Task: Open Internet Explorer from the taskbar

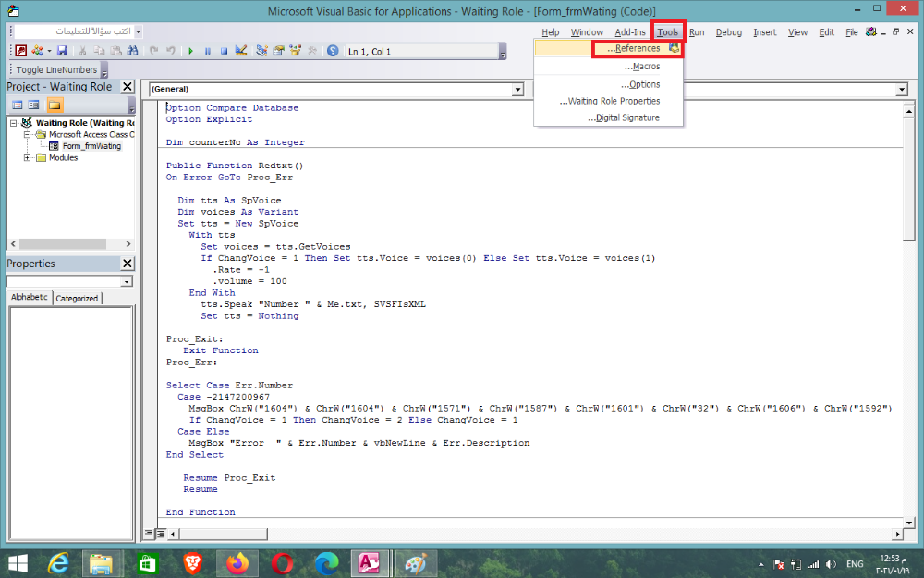Action: point(58,564)
